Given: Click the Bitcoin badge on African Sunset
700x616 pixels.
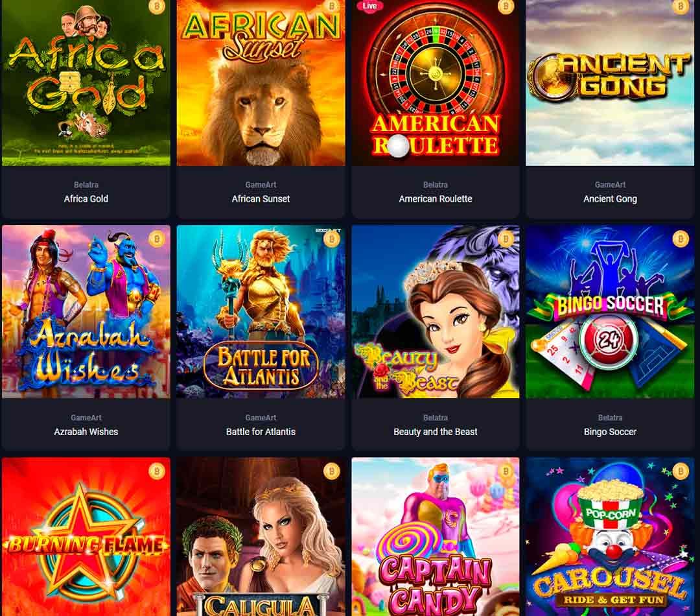Looking at the screenshot, I should [x=331, y=6].
